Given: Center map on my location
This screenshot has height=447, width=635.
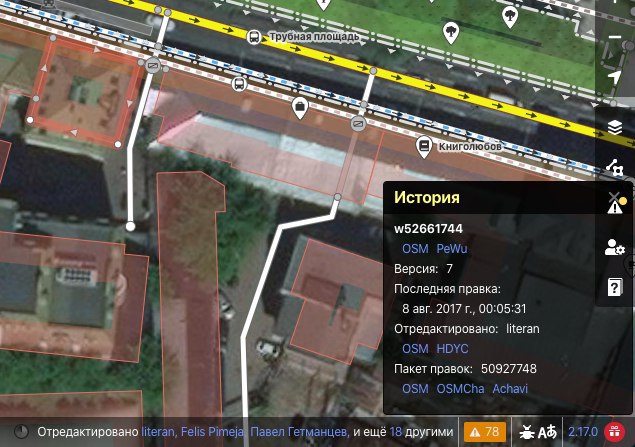Looking at the screenshot, I should click(615, 77).
